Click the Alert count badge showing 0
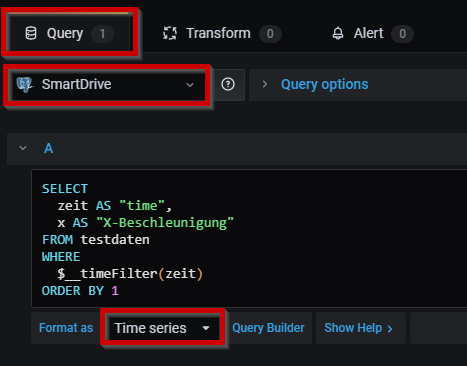 coord(402,34)
